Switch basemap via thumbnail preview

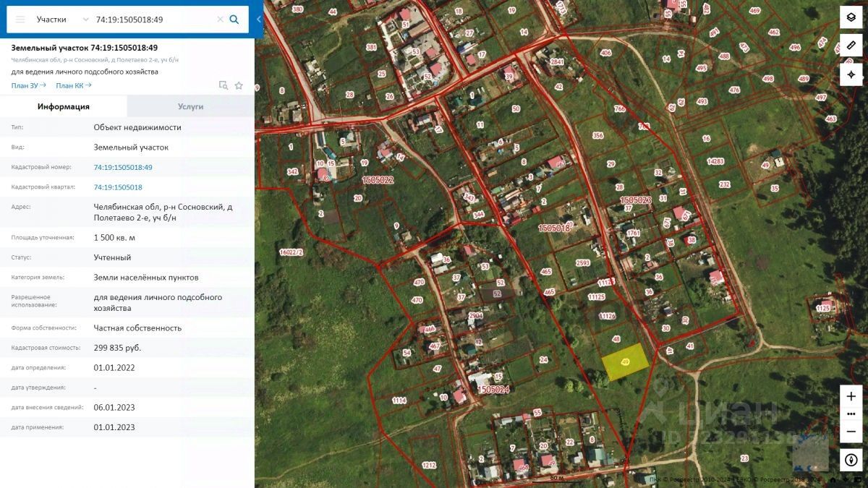click(811, 453)
